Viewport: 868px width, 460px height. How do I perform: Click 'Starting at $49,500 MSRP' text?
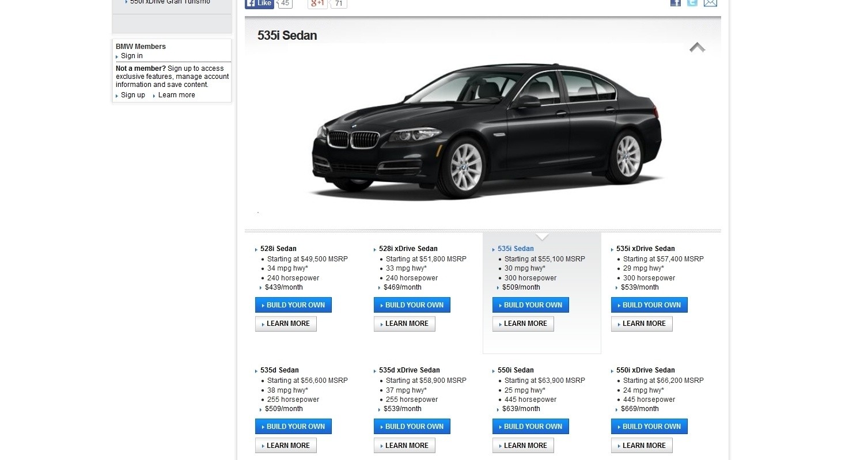(308, 259)
